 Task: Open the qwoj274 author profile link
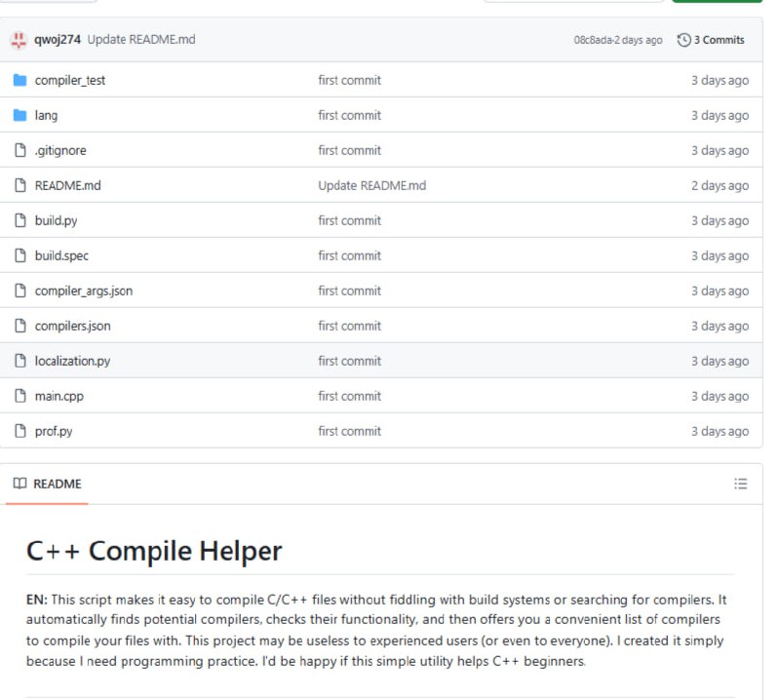pyautogui.click(x=58, y=40)
